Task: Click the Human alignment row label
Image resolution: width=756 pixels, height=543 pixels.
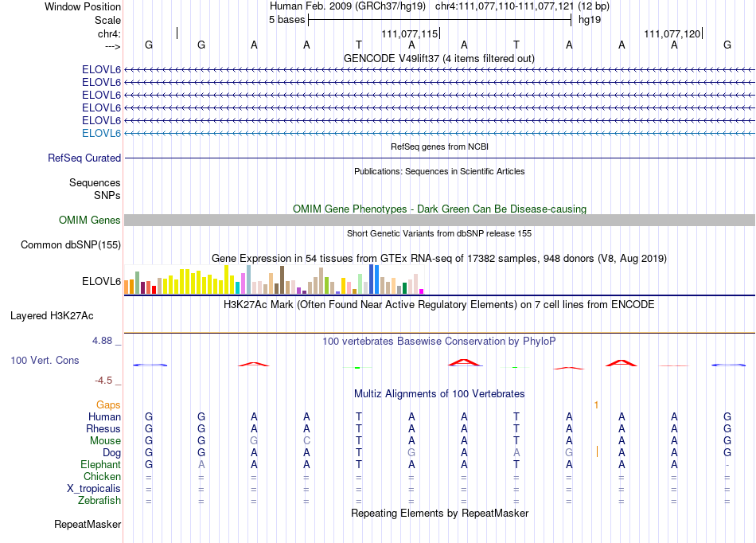Action: tap(104, 416)
